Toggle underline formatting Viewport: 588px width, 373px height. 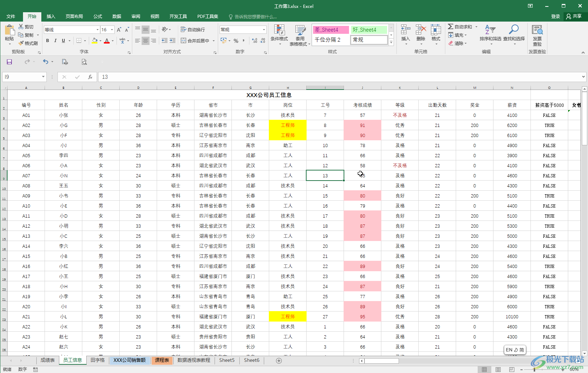pos(63,41)
